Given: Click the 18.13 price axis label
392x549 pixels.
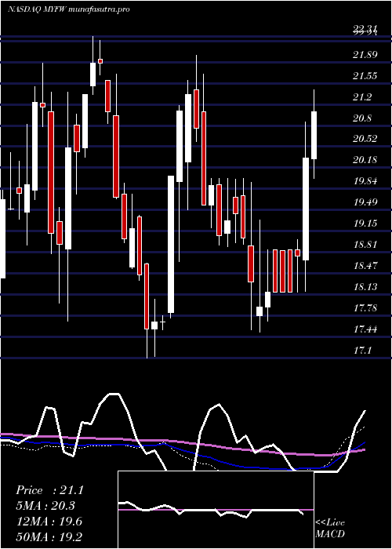Looking at the screenshot, I should click(x=365, y=287).
